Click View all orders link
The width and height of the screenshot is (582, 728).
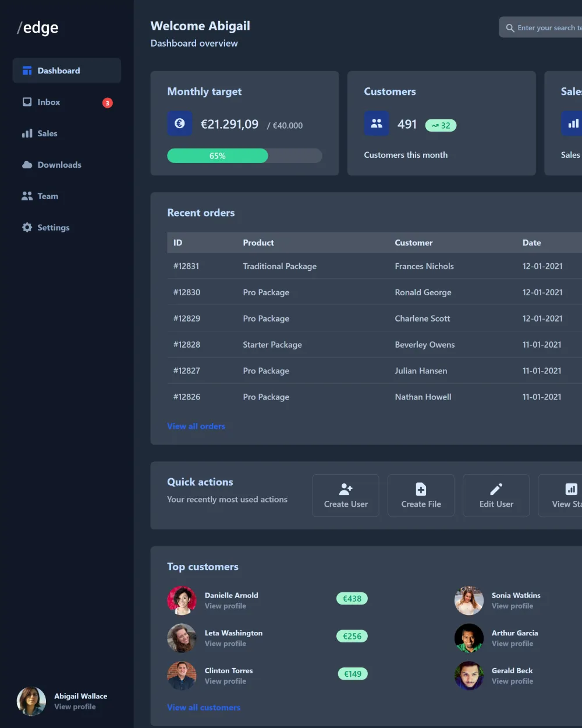[196, 426]
